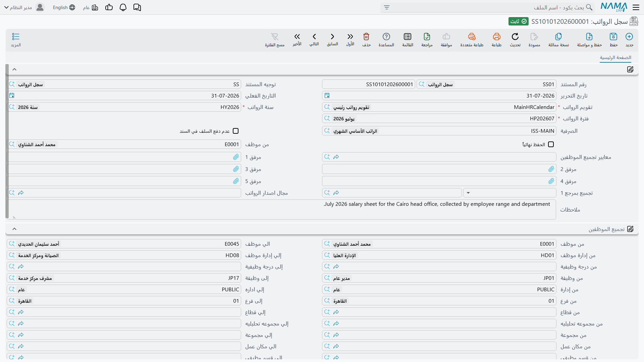Click the ثابت status badge
This screenshot has width=644, height=362.
click(x=519, y=21)
